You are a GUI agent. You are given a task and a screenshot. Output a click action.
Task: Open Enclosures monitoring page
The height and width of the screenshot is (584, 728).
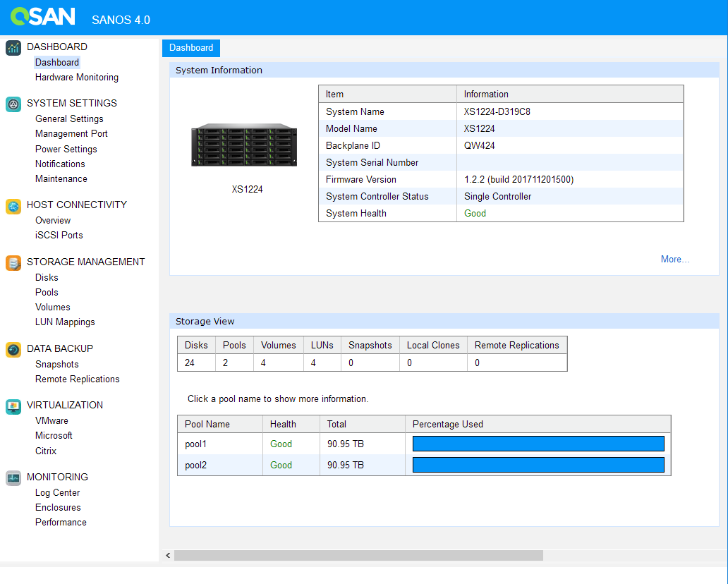[x=58, y=508]
